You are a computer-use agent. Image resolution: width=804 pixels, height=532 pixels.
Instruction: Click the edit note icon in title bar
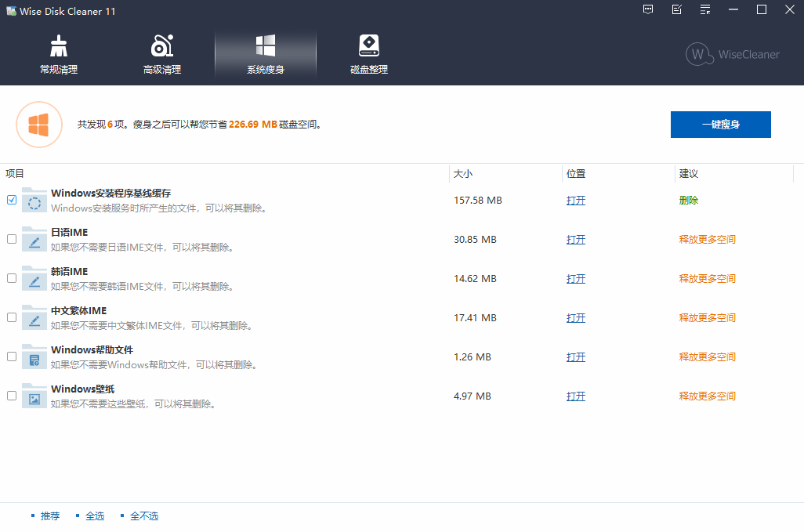[x=677, y=9]
